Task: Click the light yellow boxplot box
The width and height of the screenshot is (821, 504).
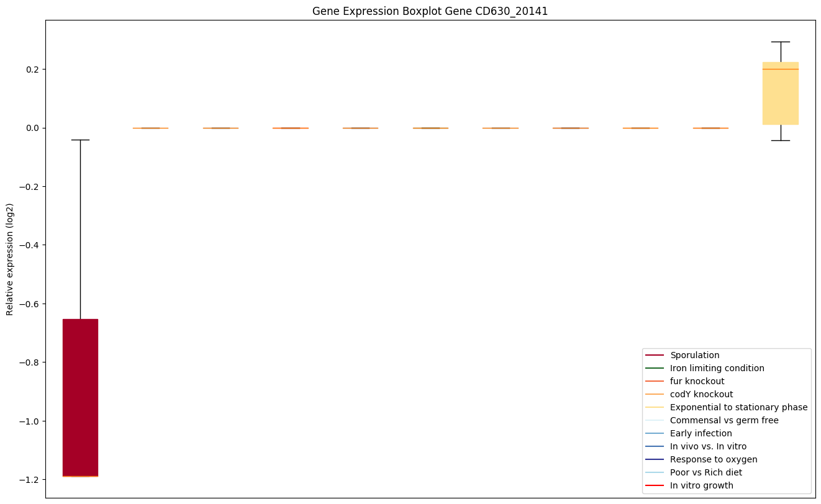Action: click(780, 93)
